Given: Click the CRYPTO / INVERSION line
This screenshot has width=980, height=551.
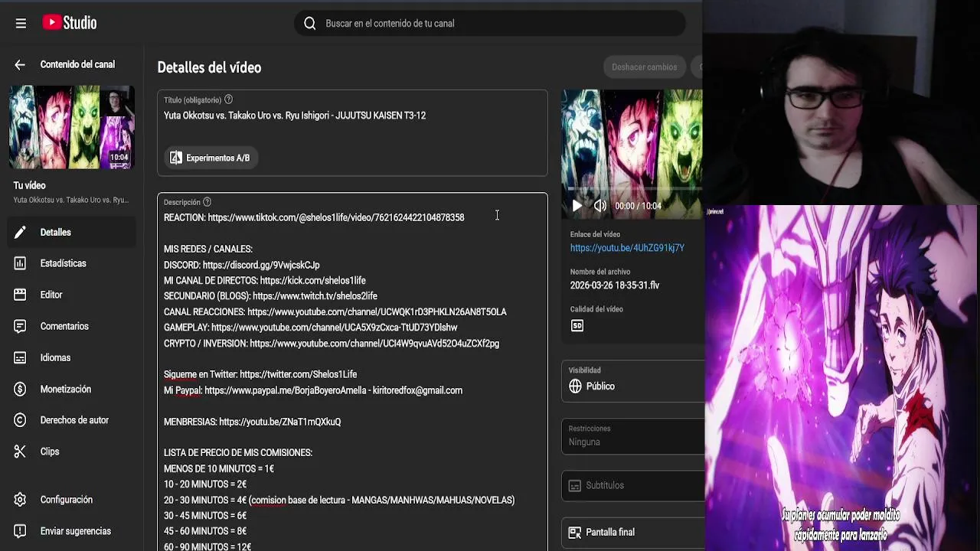Looking at the screenshot, I should [x=332, y=344].
